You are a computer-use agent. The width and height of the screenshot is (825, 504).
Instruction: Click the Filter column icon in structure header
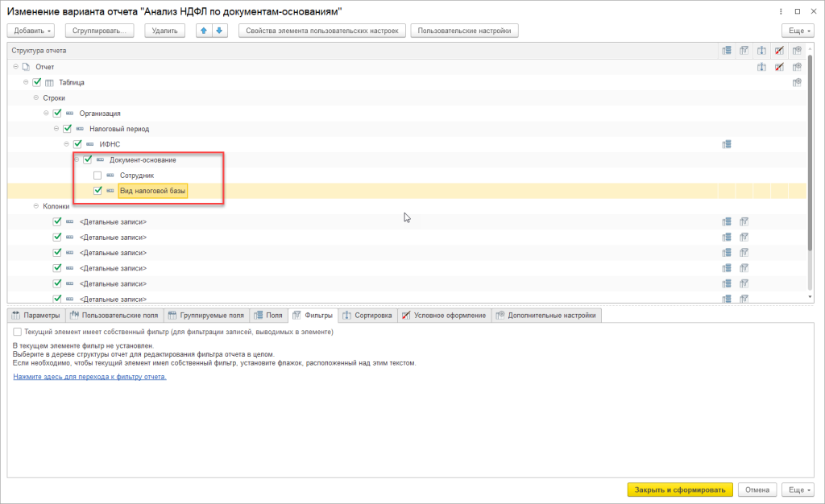(744, 51)
